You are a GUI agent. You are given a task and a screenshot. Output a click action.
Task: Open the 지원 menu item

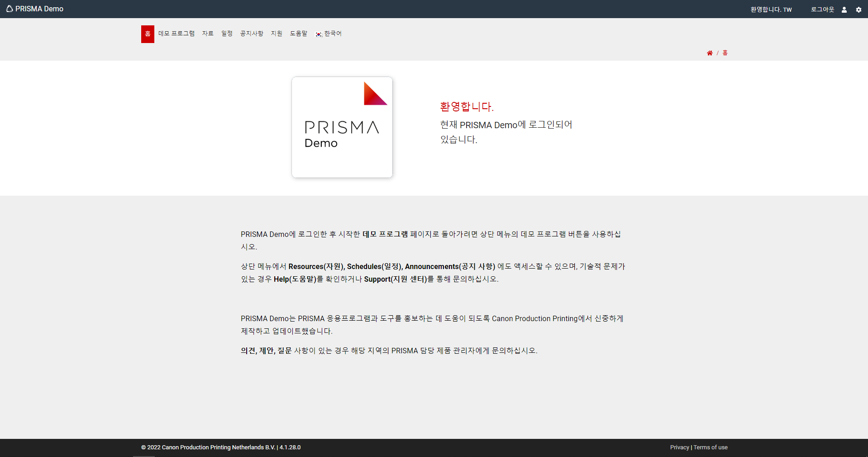[x=277, y=34]
